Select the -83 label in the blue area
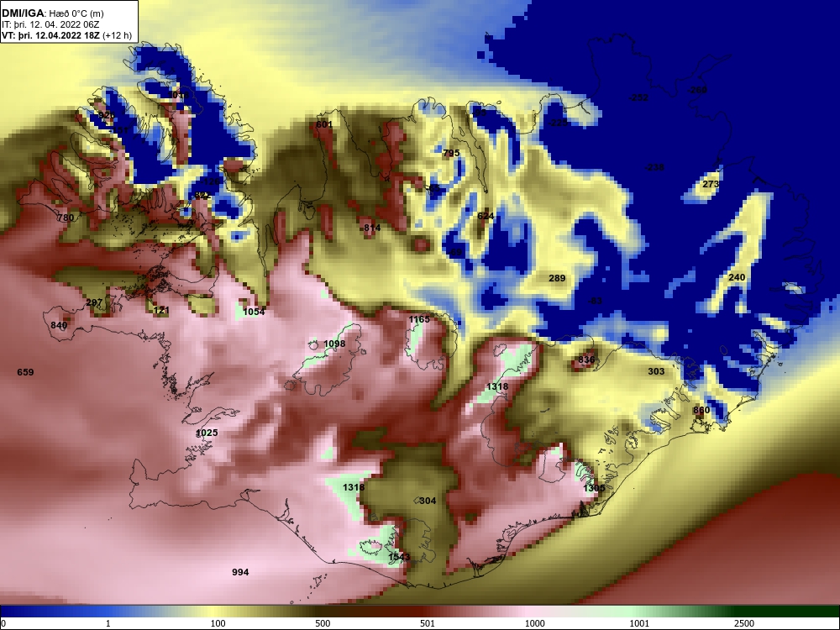Image resolution: width=840 pixels, height=630 pixels. (596, 301)
